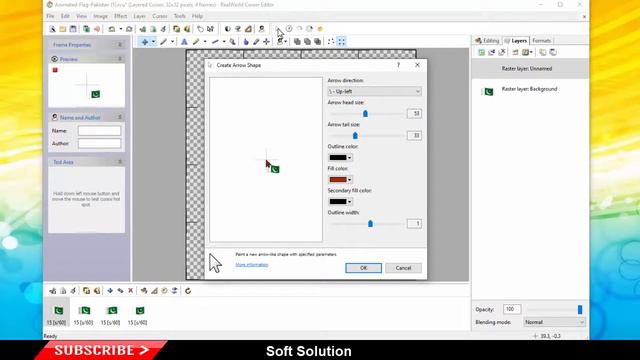Click the Arrow tail size slider handle
Viewport: 640px width, 360px height.
355,136
